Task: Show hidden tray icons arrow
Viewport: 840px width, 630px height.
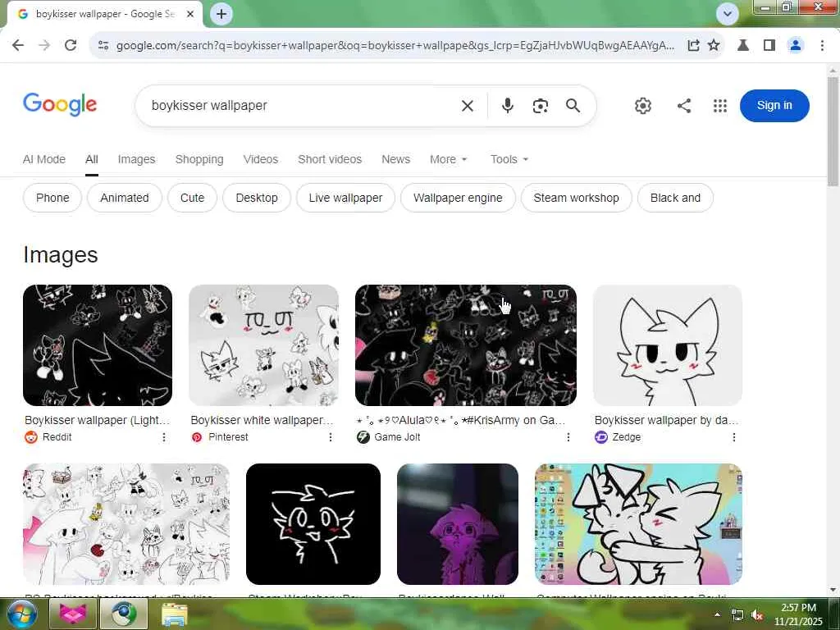Action: 717,614
